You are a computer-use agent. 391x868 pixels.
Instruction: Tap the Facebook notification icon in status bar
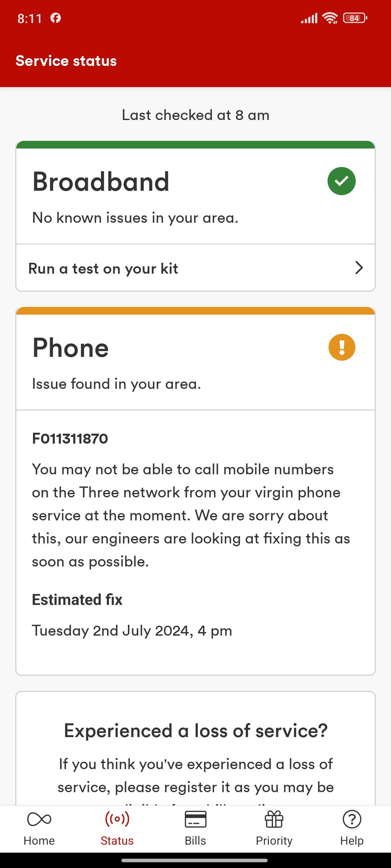click(x=56, y=18)
